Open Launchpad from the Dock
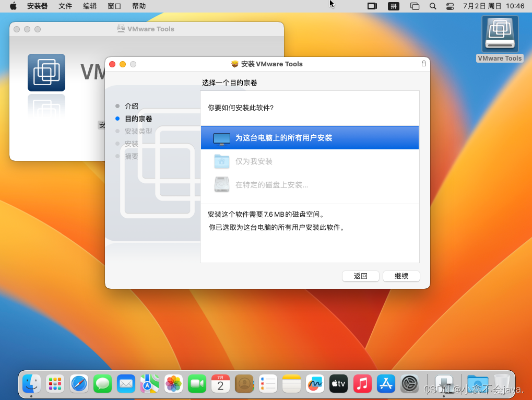The height and width of the screenshot is (400, 532). pyautogui.click(x=55, y=384)
